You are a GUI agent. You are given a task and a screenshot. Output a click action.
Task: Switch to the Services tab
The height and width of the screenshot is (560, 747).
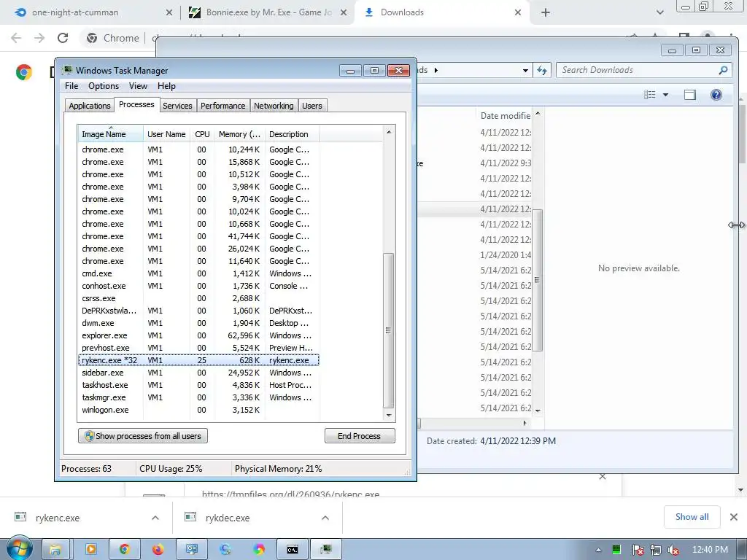(x=177, y=106)
